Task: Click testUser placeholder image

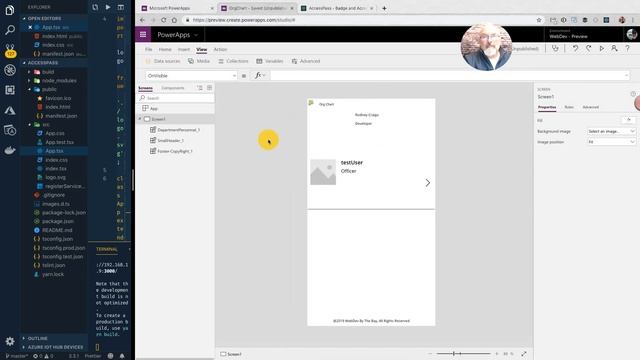Action: click(x=323, y=172)
